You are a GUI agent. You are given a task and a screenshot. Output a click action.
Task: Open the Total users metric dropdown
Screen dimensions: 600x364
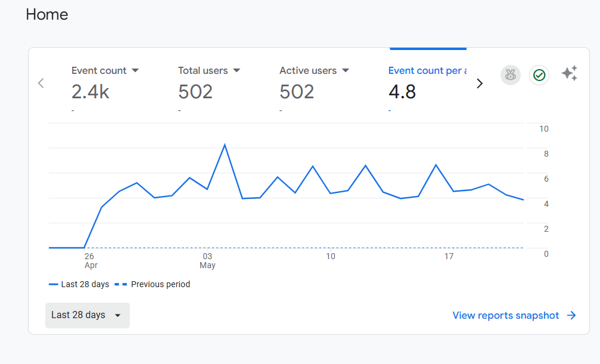coord(237,70)
